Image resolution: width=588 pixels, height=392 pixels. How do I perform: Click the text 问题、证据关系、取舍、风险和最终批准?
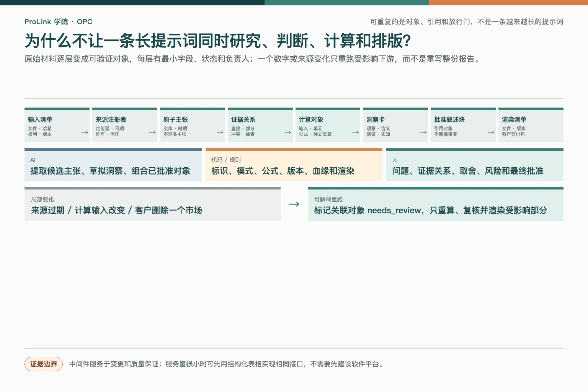tap(468, 171)
